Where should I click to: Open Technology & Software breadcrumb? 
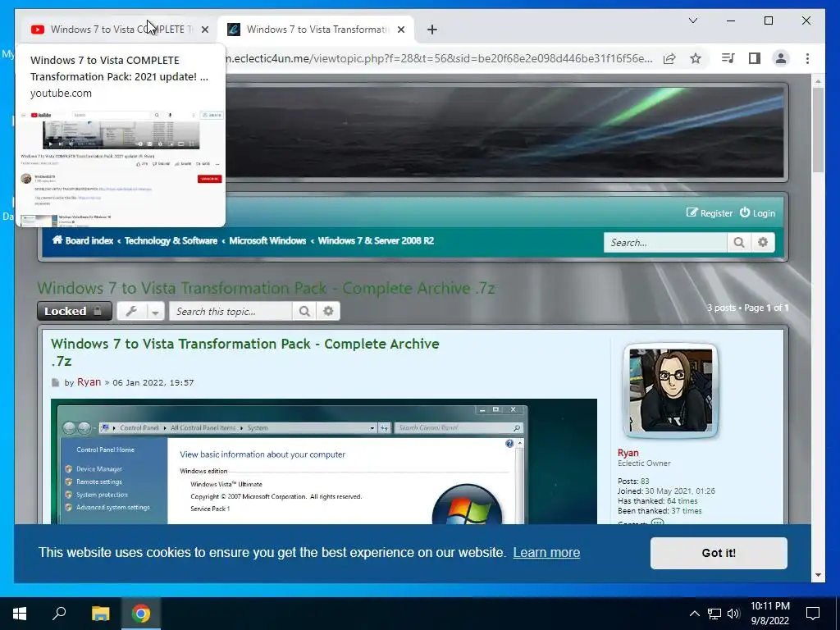click(171, 240)
